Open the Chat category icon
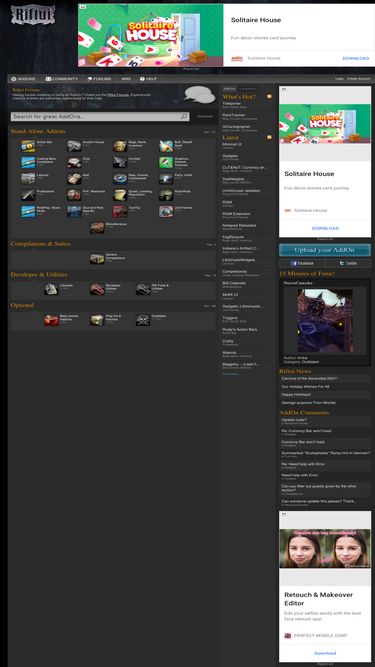This screenshot has height=667, width=375. click(x=74, y=162)
